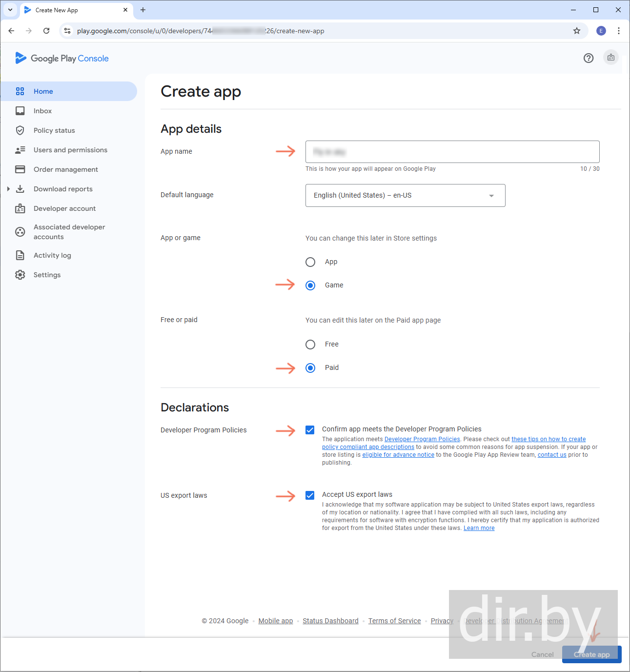Open the Status Dashboard footer link
630x672 pixels.
(330, 621)
